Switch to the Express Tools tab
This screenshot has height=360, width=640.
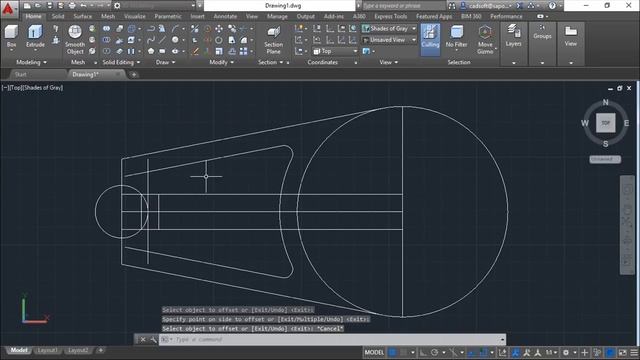point(391,16)
